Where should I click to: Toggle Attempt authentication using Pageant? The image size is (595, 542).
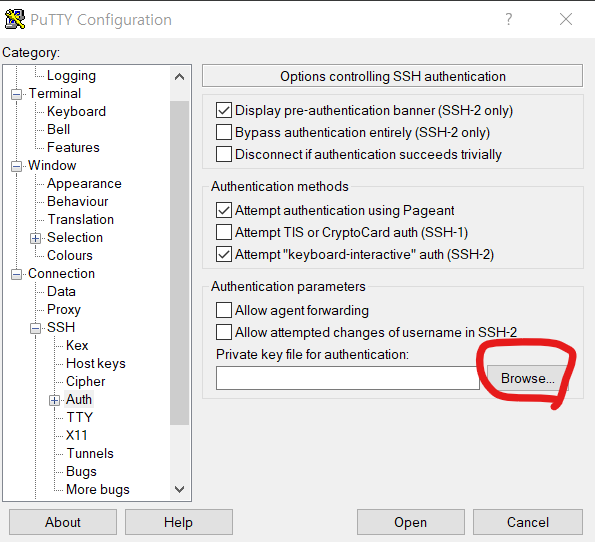click(224, 210)
